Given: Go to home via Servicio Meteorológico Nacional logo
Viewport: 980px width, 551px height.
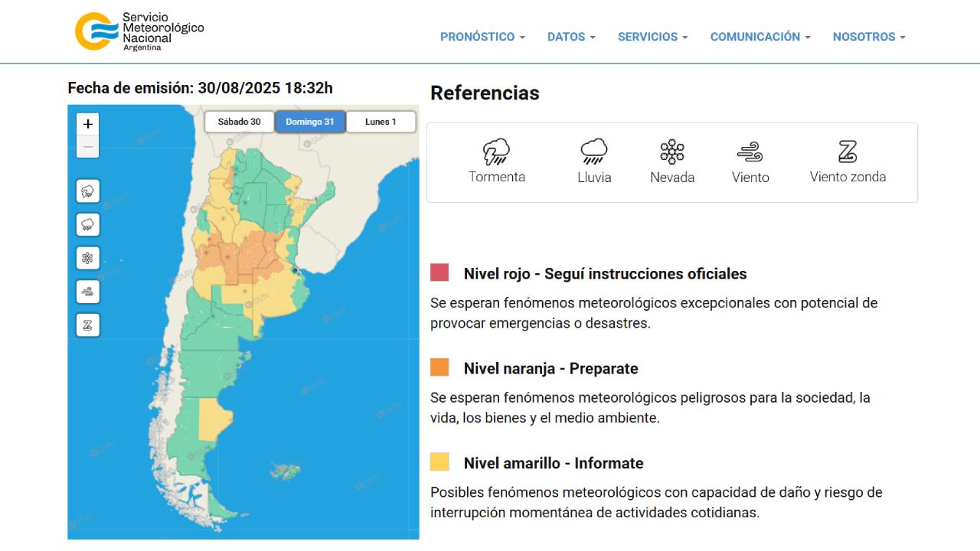Looking at the screenshot, I should coord(139,31).
